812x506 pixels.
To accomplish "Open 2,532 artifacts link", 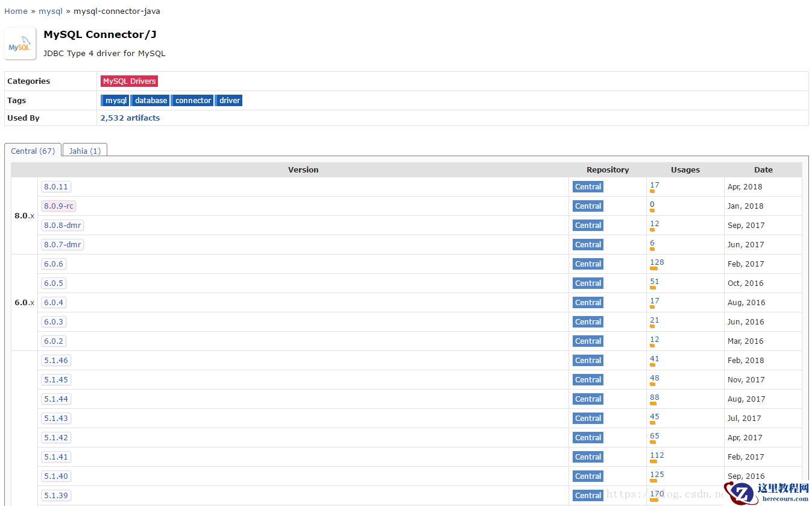I will click(130, 118).
